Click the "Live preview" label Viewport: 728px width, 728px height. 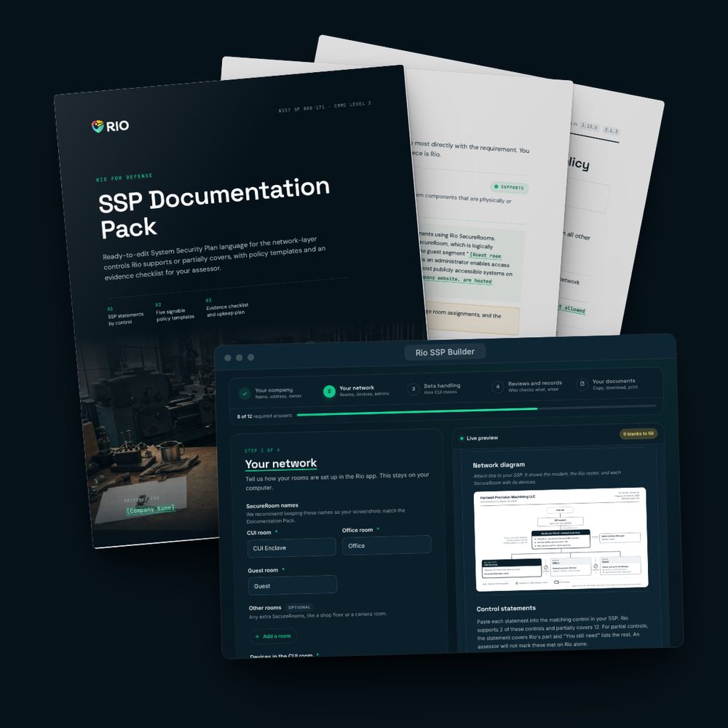pyautogui.click(x=482, y=438)
